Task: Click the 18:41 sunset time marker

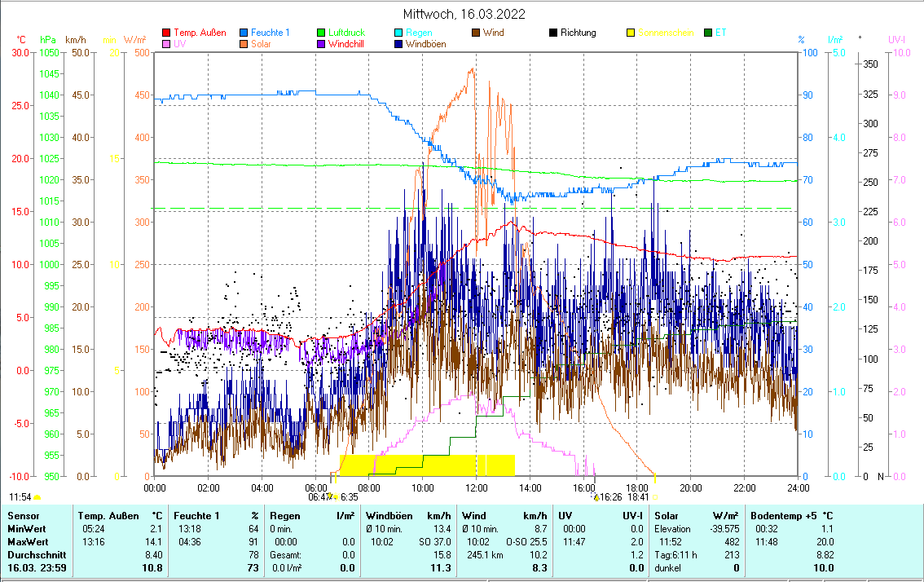Action: tap(638, 496)
